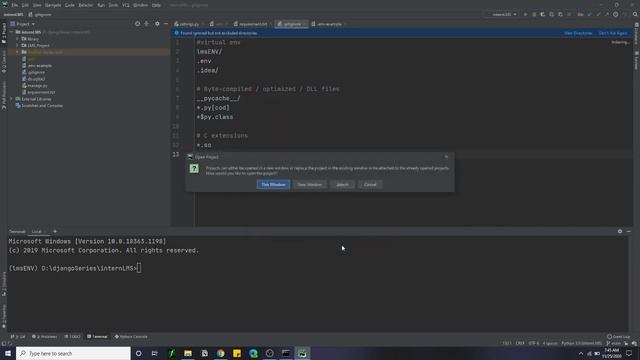Open the Code menu

click(70, 5)
